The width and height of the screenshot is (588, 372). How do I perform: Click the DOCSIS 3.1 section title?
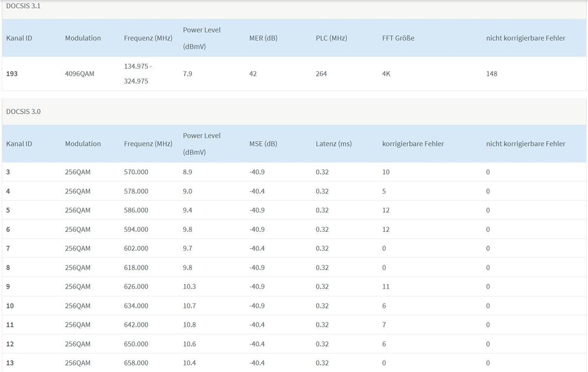click(x=23, y=6)
